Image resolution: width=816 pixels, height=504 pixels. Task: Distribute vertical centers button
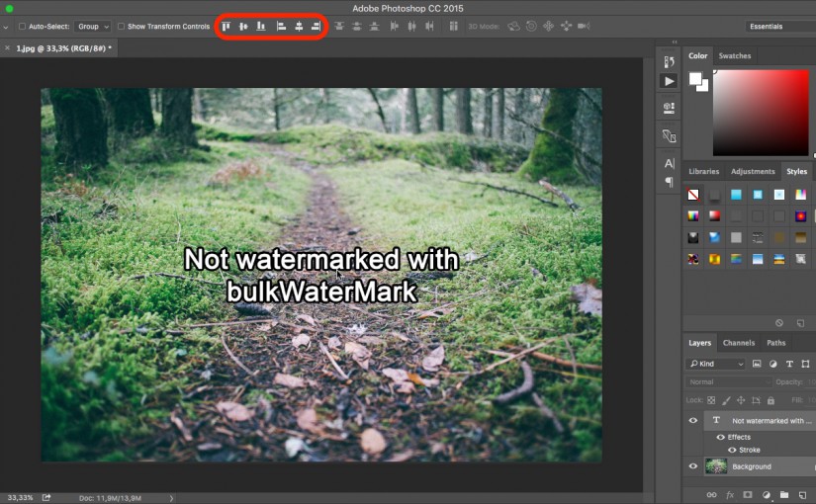click(x=356, y=26)
